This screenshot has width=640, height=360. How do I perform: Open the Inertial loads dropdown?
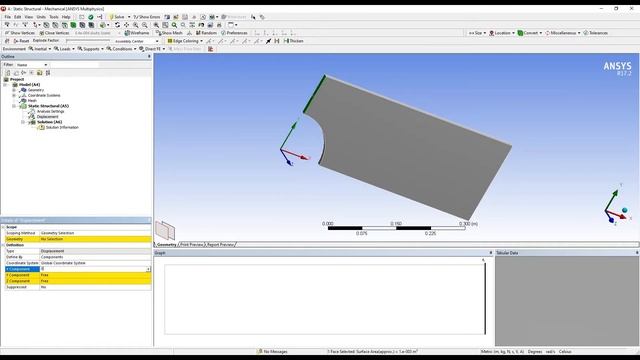(40, 49)
